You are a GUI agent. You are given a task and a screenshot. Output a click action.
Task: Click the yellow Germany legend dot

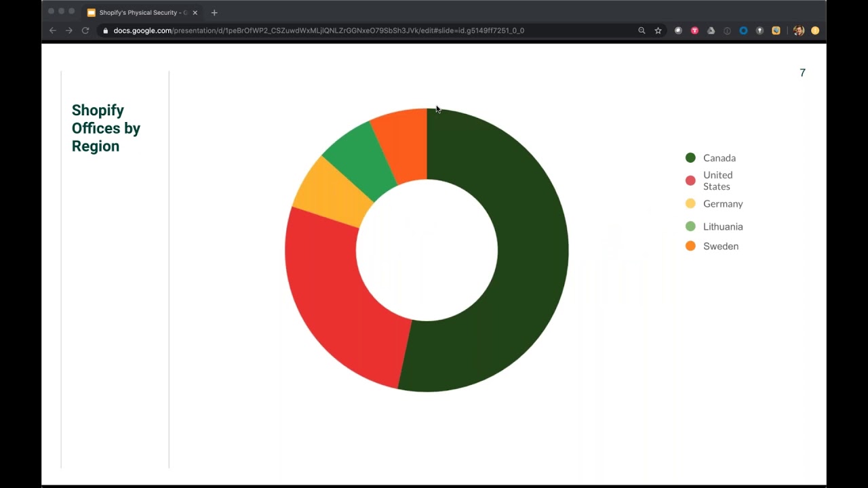(690, 203)
